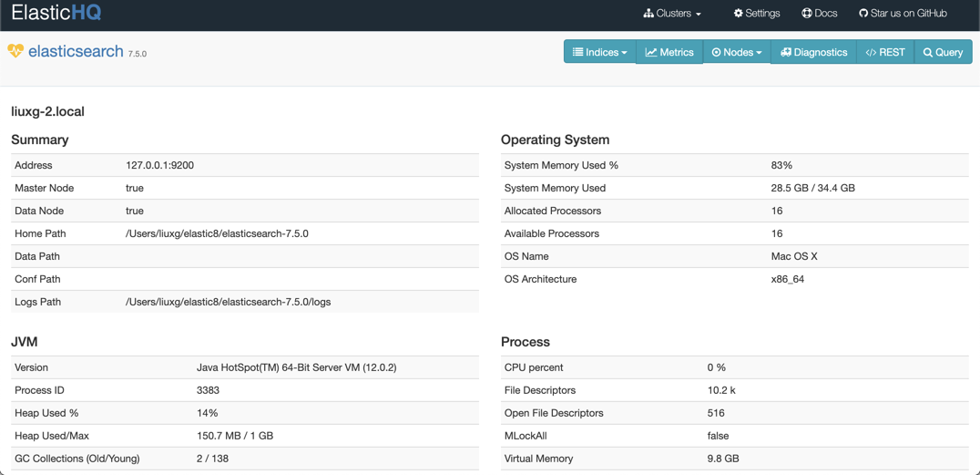Open the REST button
980x475 pixels.
click(x=885, y=52)
